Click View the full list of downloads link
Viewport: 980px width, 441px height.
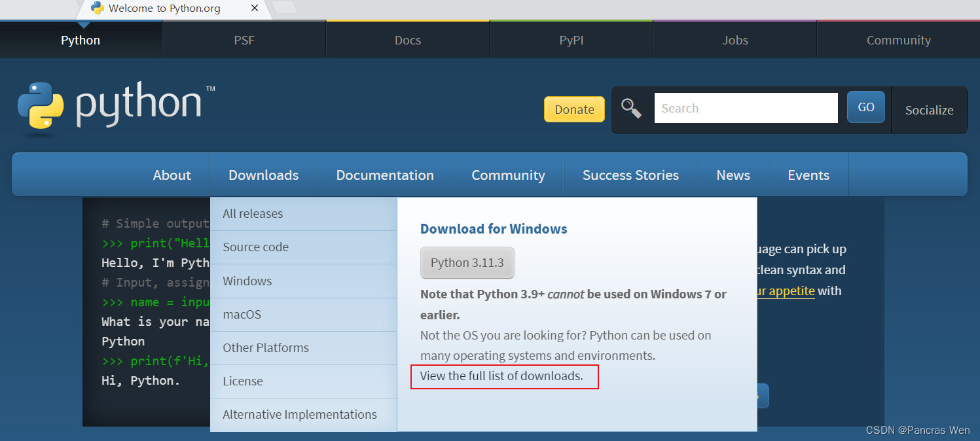tap(501, 376)
